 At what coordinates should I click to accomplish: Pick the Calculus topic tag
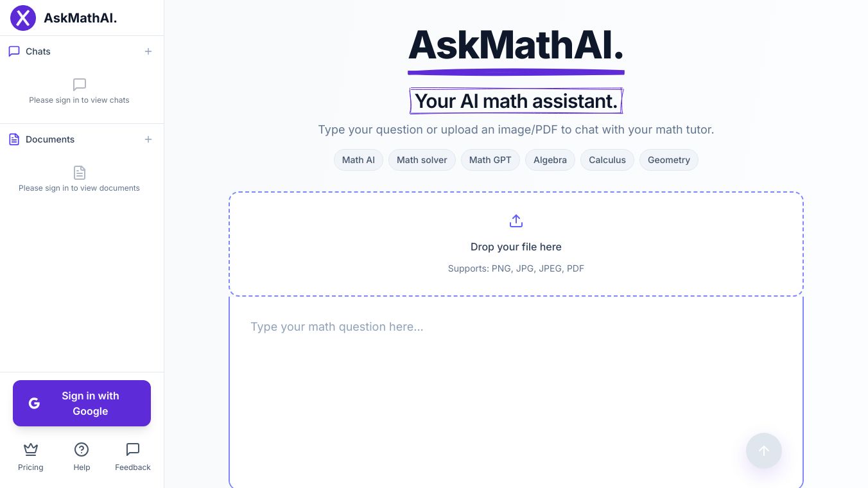point(607,160)
